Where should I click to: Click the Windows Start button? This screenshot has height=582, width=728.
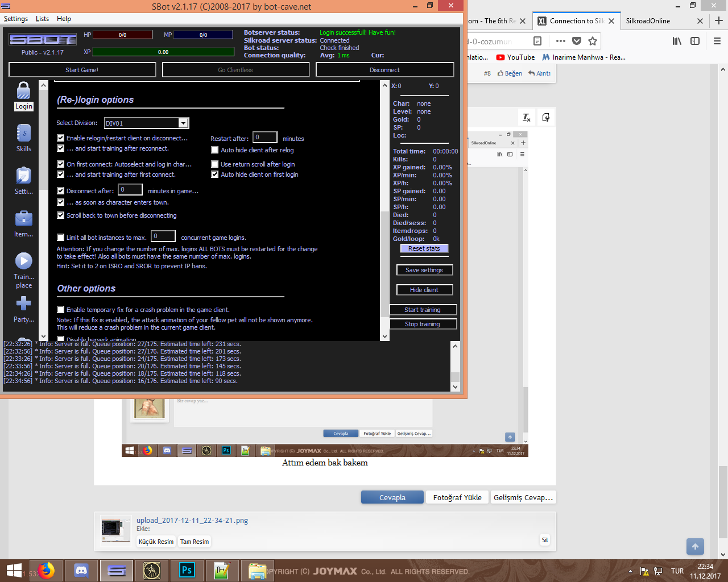click(14, 571)
